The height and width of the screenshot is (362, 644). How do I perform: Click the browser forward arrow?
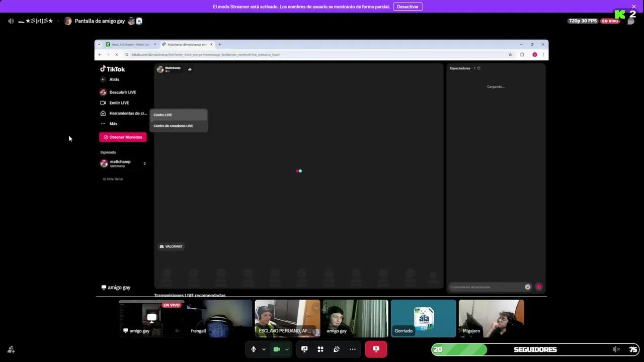coord(108,54)
